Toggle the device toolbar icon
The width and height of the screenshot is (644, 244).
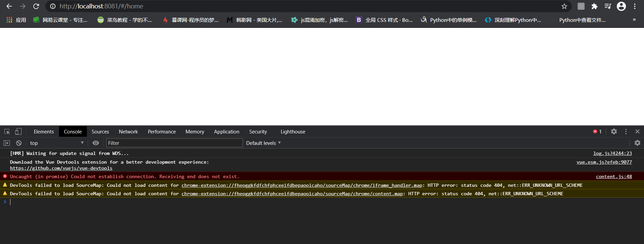tap(18, 131)
